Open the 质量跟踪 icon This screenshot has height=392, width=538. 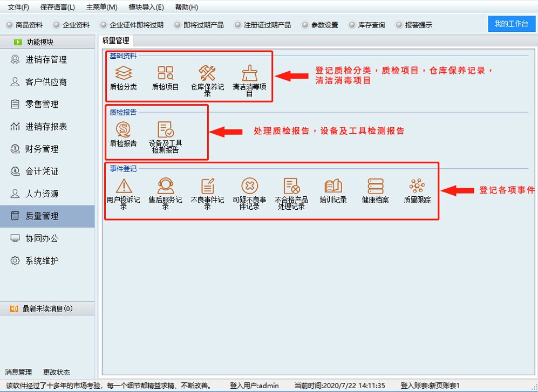coord(417,186)
